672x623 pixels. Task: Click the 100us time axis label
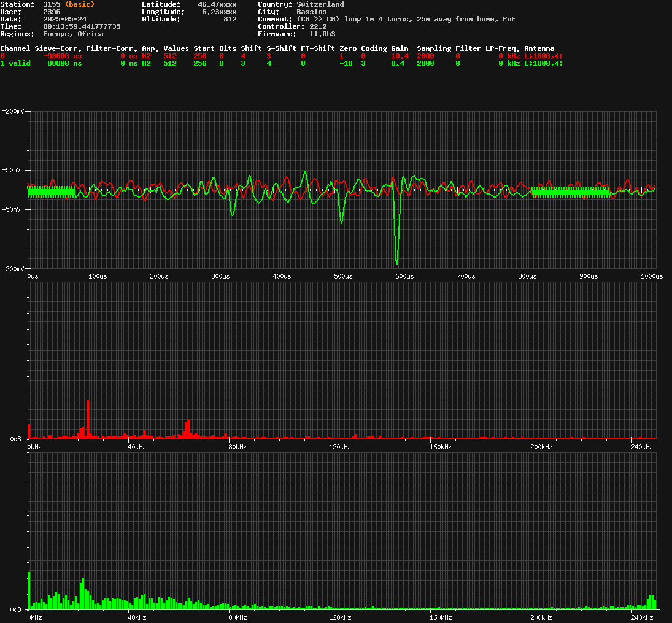pos(98,276)
